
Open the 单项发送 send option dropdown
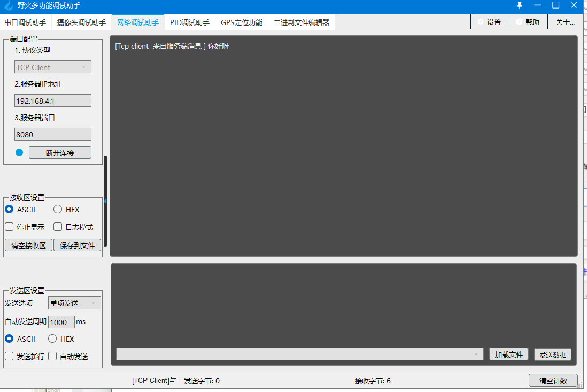click(x=74, y=302)
